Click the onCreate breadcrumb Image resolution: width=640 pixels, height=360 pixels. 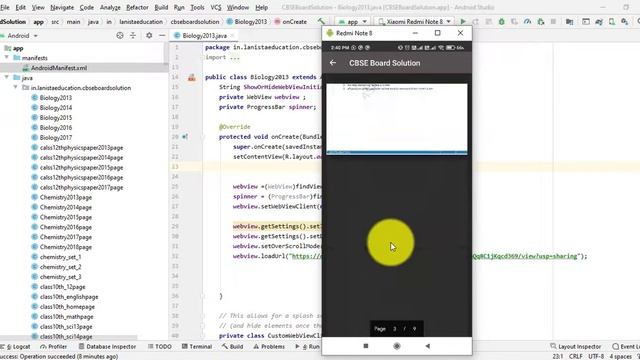click(291, 22)
